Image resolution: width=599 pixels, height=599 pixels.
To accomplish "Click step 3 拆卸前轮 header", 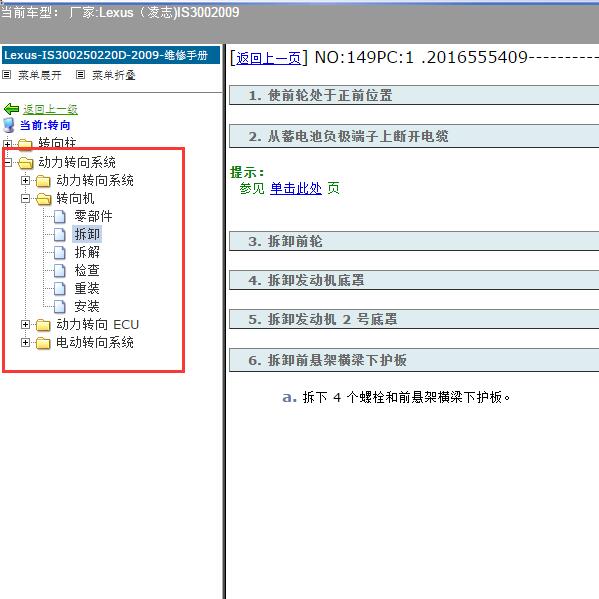I will coord(414,241).
